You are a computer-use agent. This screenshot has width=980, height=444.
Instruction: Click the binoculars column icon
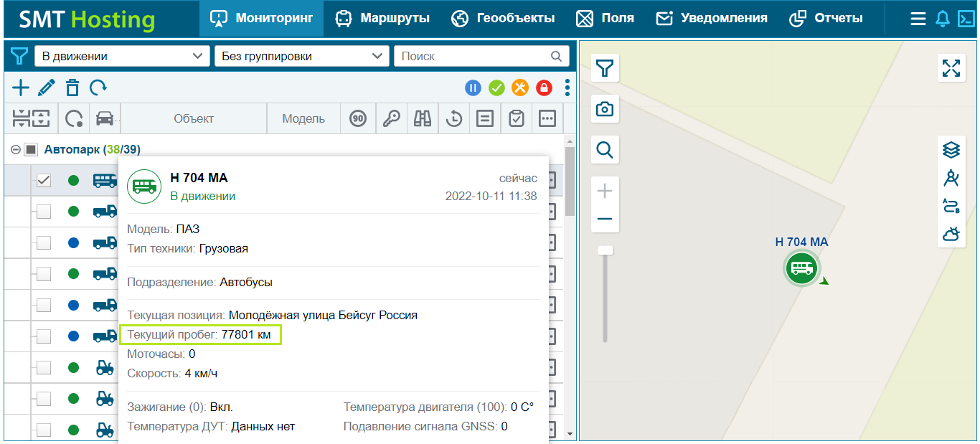pos(423,118)
